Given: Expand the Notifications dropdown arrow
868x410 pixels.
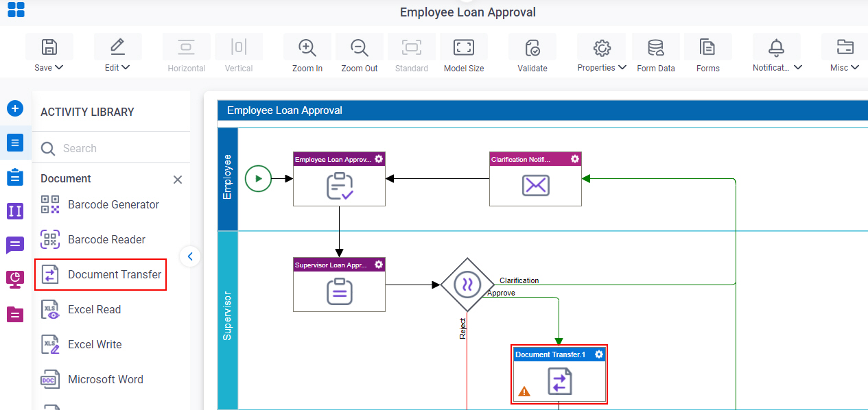Looking at the screenshot, I should 798,67.
